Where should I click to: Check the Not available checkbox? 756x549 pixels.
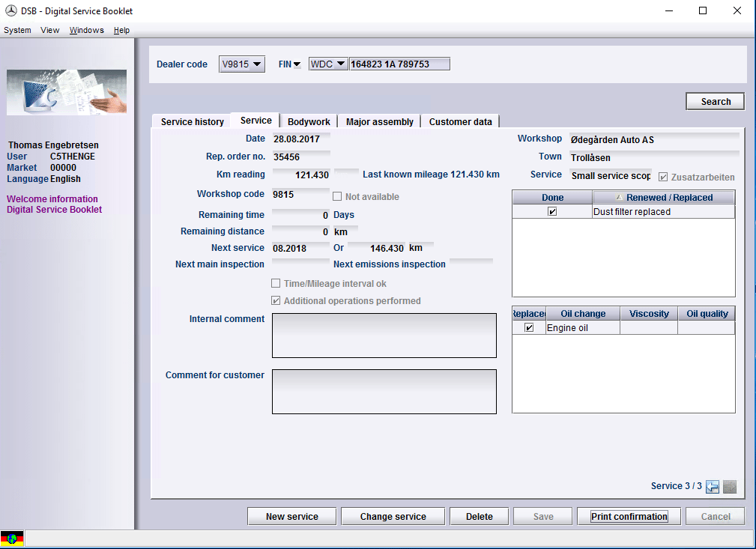point(338,197)
